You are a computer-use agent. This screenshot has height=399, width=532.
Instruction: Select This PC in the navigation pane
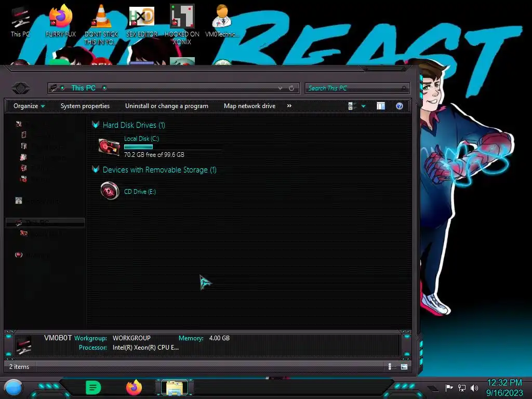(x=45, y=222)
